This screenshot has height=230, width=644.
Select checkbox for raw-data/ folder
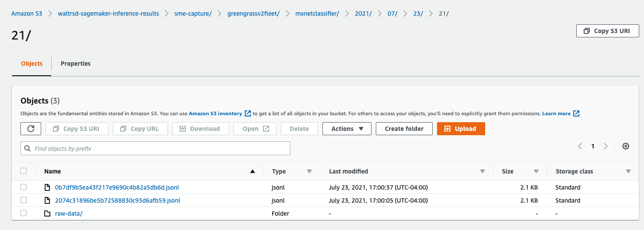tap(23, 213)
